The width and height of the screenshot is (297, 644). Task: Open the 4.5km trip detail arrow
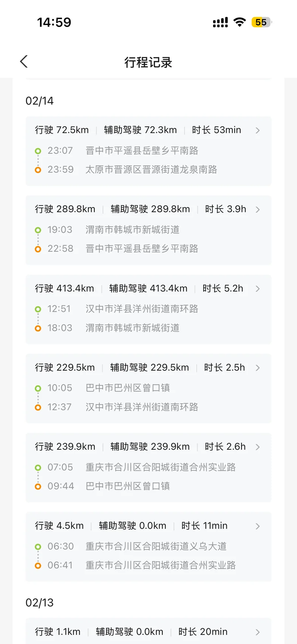[258, 526]
